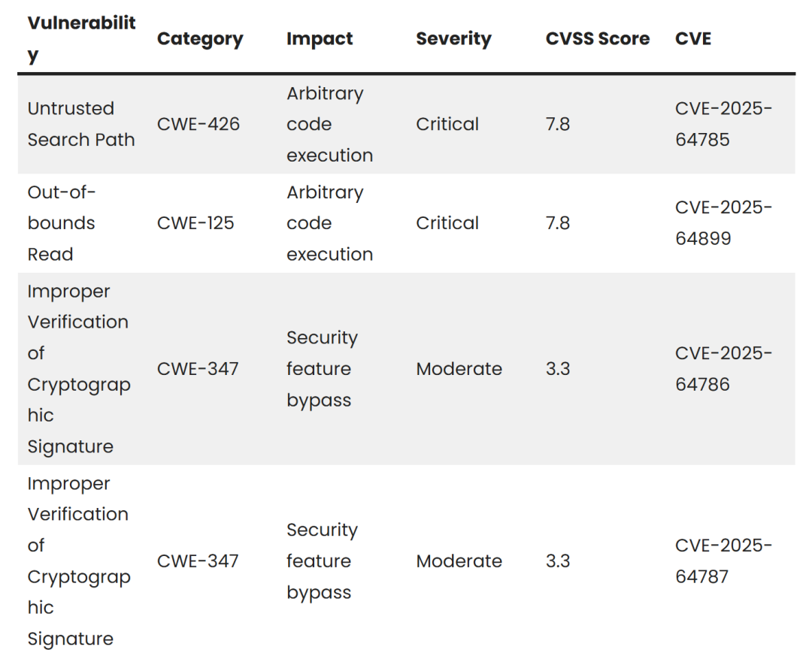The image size is (812, 665).
Task: Click Arbitrary code execution in the Out-of-bounds row
Action: [x=329, y=223]
